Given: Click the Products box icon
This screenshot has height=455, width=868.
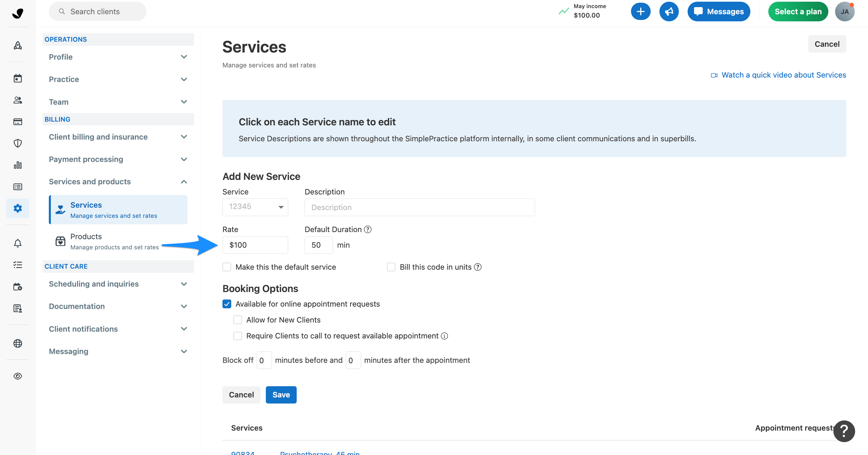Looking at the screenshot, I should [60, 241].
